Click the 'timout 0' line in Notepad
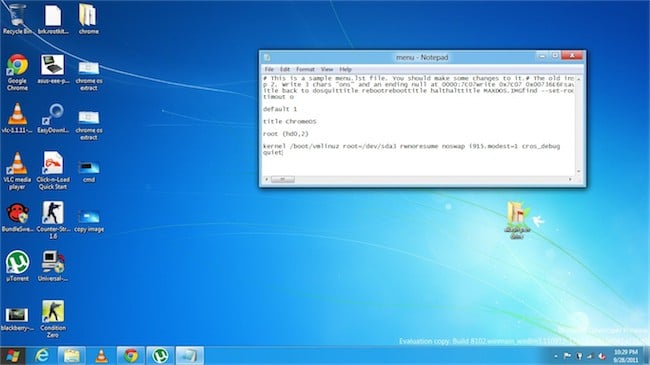 (278, 97)
